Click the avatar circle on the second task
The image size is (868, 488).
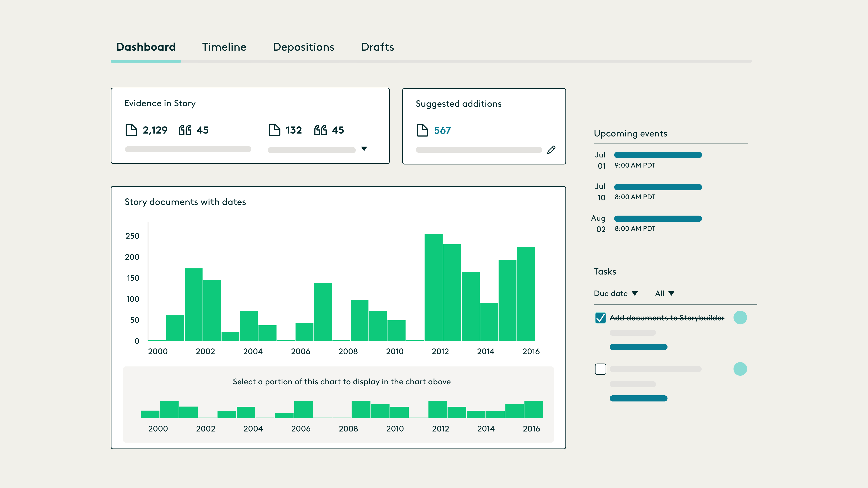pos(740,369)
